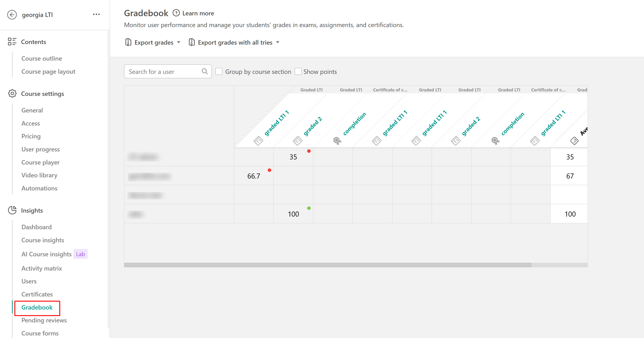Go to the Activity matrix page
This screenshot has height=338, width=644.
(42, 268)
